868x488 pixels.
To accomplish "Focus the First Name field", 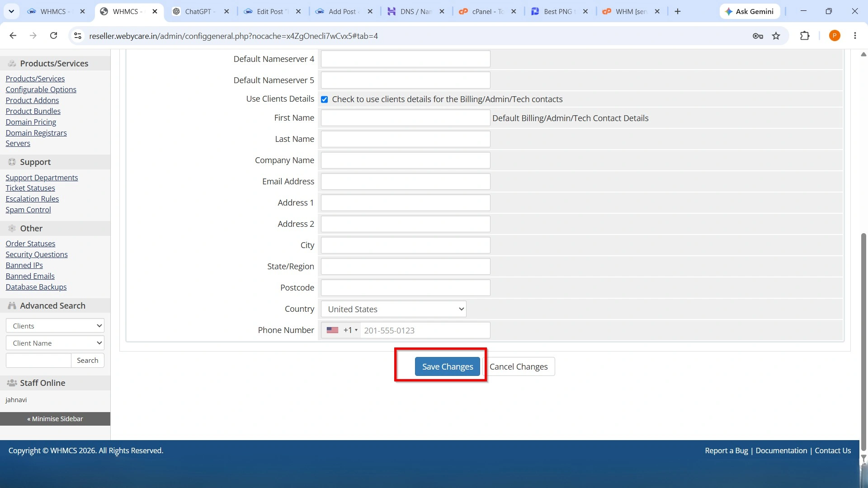I will pos(406,118).
